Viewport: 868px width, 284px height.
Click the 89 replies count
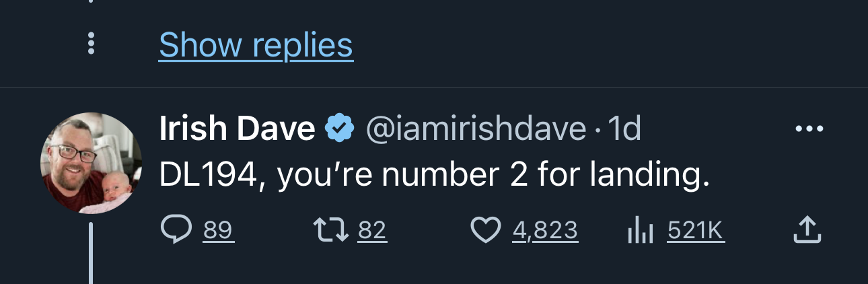[x=218, y=231]
